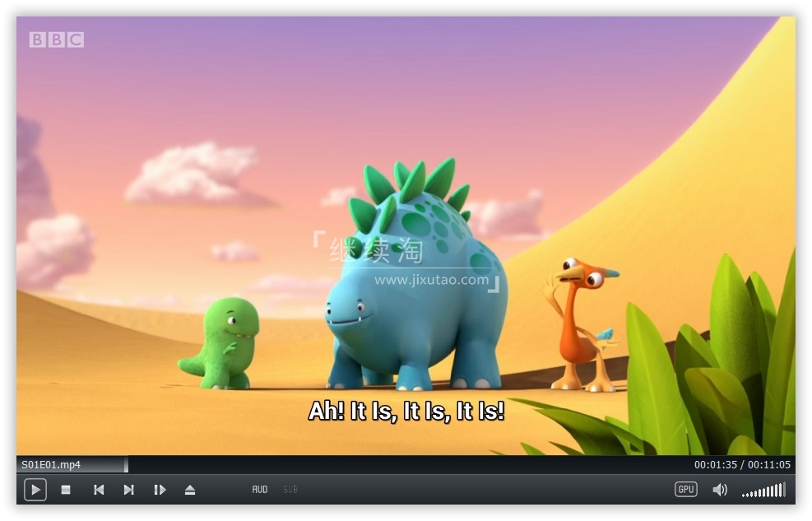812x521 pixels.
Task: Step forward one frame
Action: pos(160,489)
